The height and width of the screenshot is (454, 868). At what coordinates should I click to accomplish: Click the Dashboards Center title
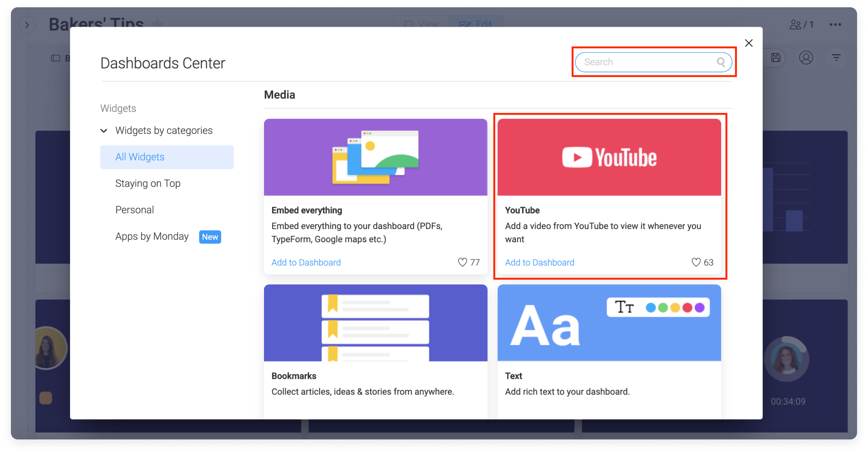(x=162, y=63)
